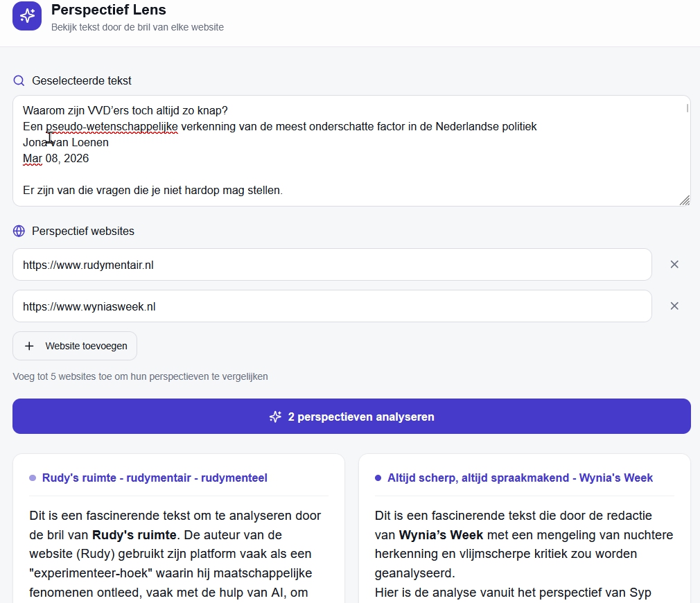This screenshot has width=700, height=603.
Task: Click the scrollbar of the selected text box
Action: [687, 109]
